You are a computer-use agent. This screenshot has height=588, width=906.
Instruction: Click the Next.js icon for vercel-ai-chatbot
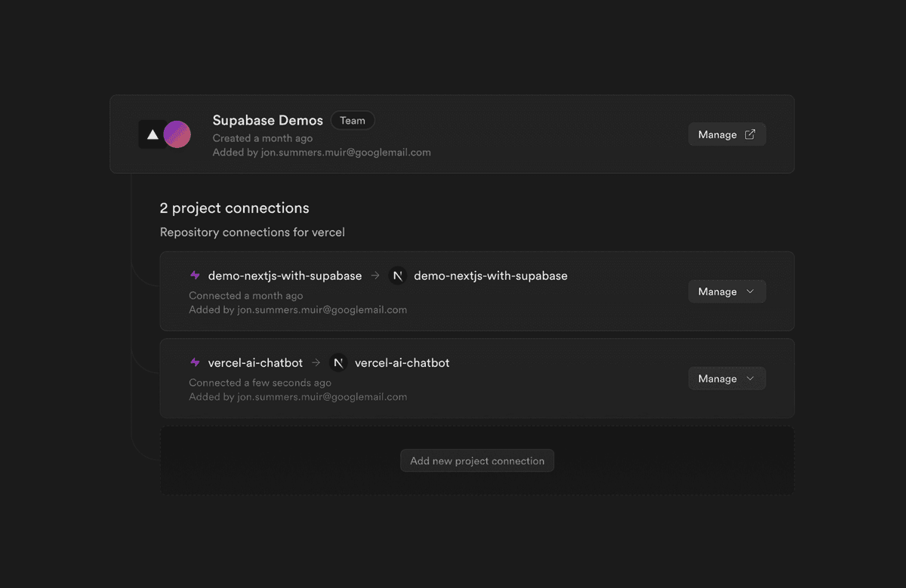pyautogui.click(x=337, y=362)
